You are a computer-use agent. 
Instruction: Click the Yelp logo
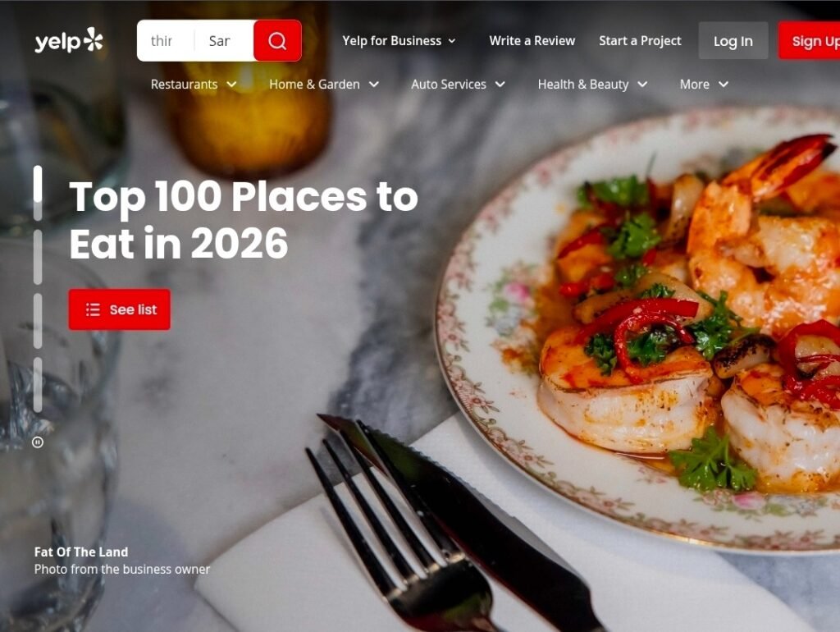coord(69,41)
